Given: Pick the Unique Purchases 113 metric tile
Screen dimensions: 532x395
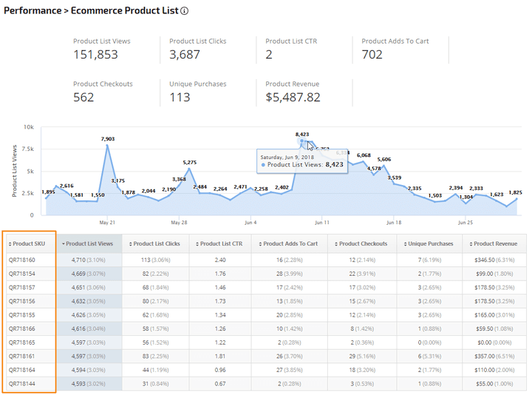Looking at the screenshot, I should tap(197, 92).
